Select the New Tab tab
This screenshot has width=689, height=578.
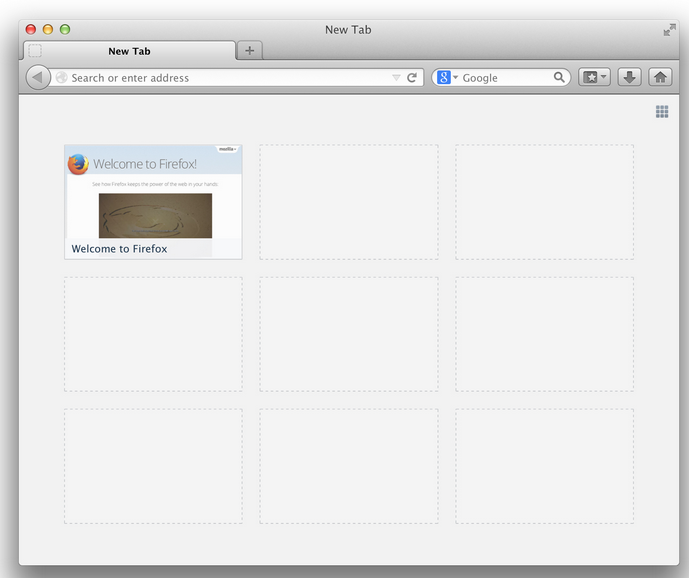(x=129, y=51)
